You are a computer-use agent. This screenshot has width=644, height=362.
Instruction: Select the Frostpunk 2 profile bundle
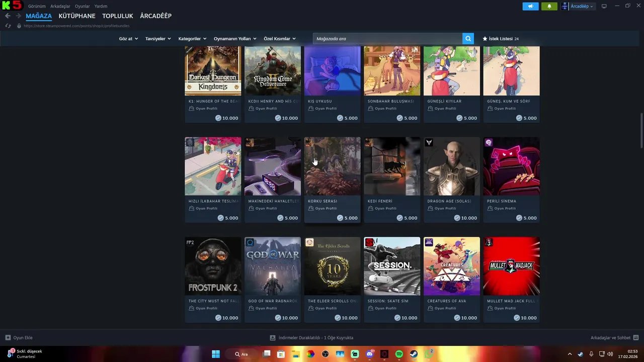click(x=213, y=280)
